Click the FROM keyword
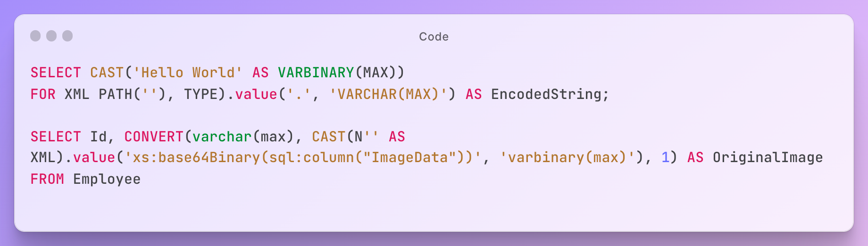The width and height of the screenshot is (868, 246). (47, 179)
